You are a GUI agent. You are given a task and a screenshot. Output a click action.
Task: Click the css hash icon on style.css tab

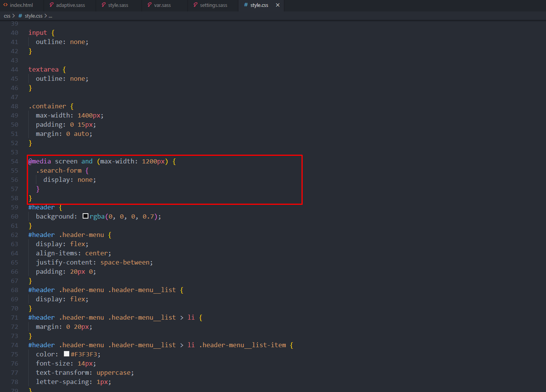(246, 5)
